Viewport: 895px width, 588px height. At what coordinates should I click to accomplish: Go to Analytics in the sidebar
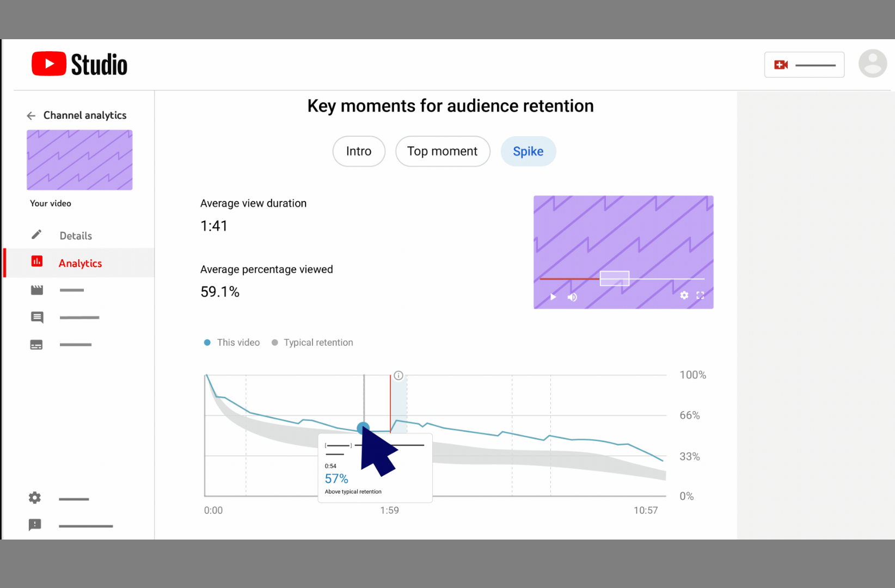[x=79, y=263]
